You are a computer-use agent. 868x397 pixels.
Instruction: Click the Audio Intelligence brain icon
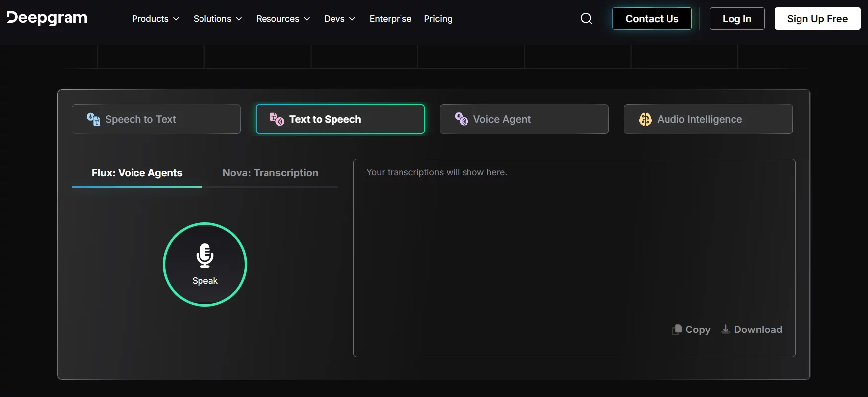click(645, 119)
